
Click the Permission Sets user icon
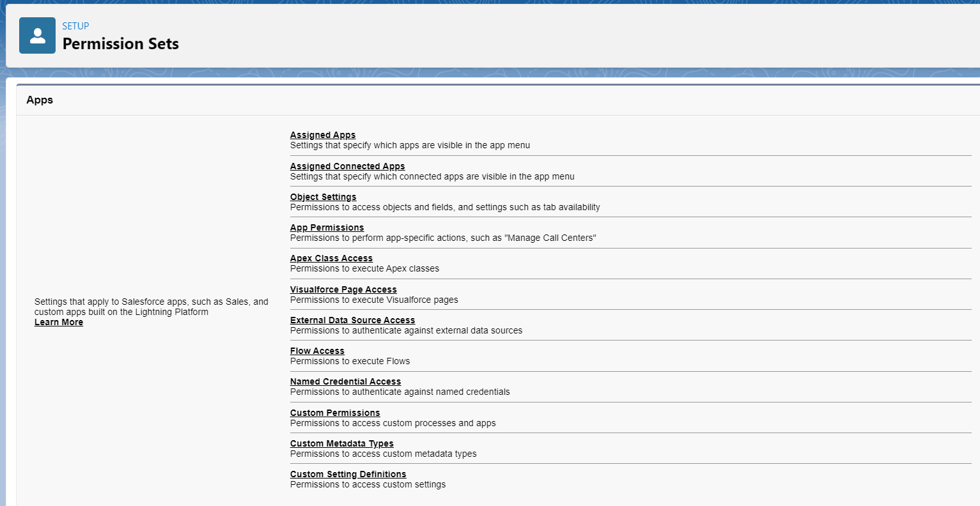37,36
